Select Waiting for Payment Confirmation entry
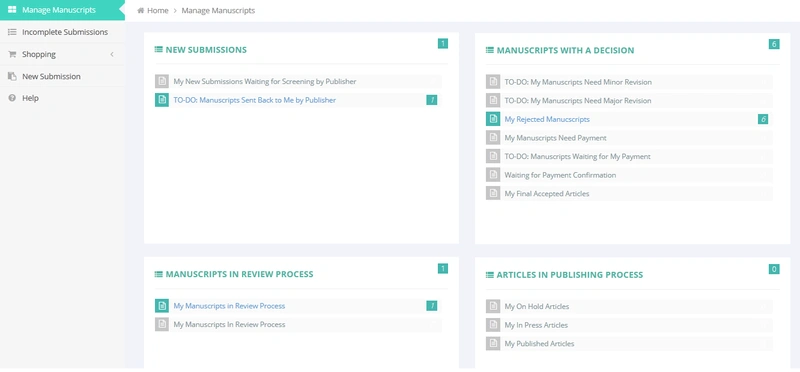 (x=560, y=175)
